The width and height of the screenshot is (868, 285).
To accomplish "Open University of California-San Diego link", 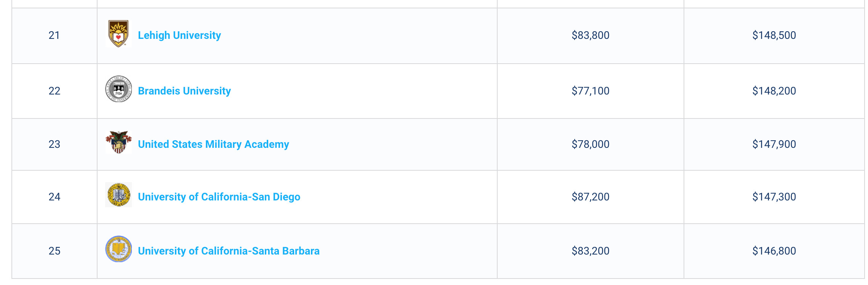I will coord(219,197).
